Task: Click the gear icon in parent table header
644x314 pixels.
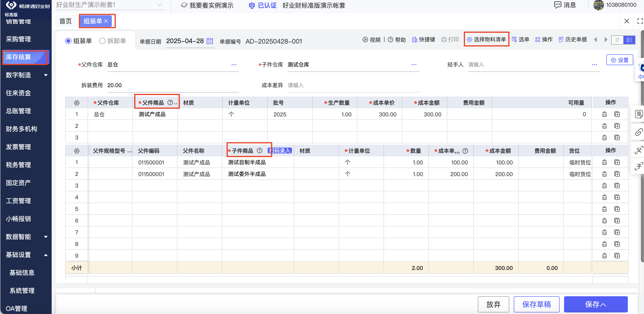Action: [77, 103]
